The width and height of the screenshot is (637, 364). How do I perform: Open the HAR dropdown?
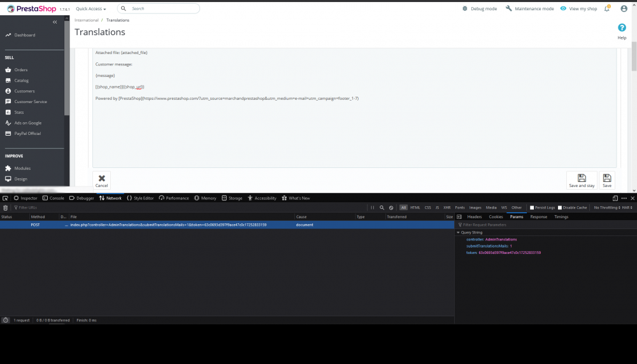point(627,207)
